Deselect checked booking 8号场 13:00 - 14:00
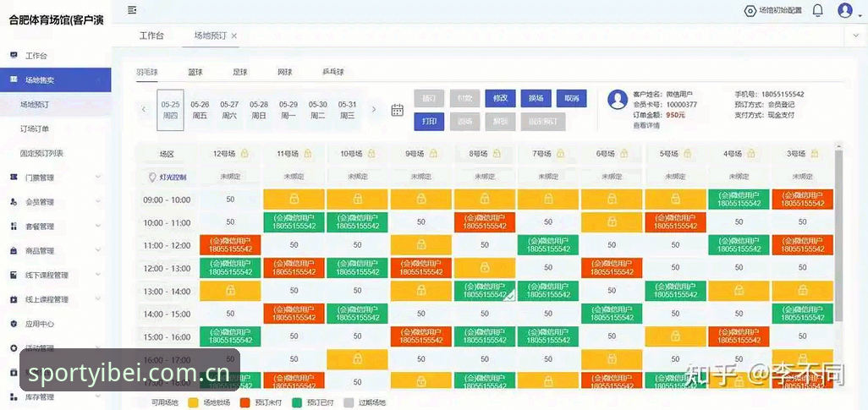The height and width of the screenshot is (410, 868). [485, 291]
